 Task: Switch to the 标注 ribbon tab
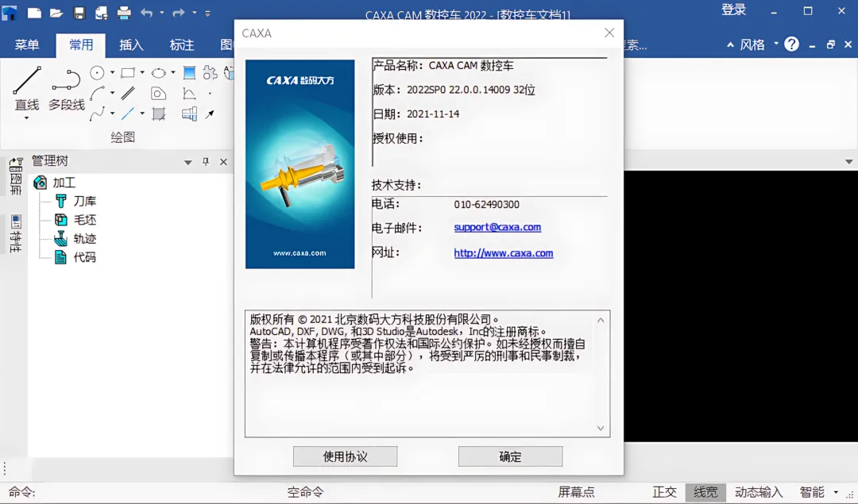point(182,44)
